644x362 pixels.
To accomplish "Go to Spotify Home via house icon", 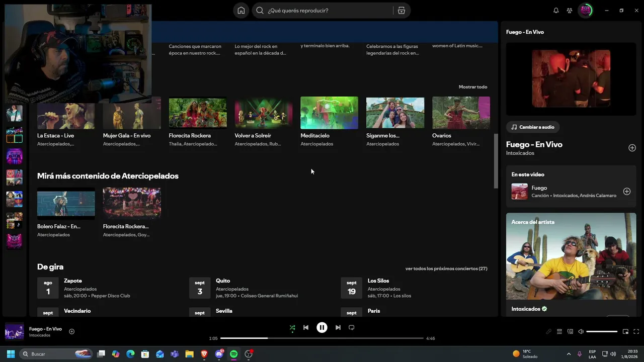I will pos(241,11).
